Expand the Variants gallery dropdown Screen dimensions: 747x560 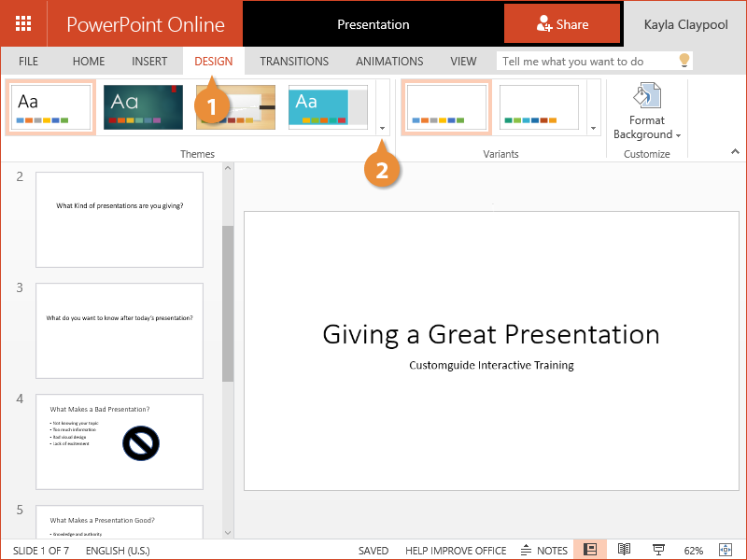(594, 128)
